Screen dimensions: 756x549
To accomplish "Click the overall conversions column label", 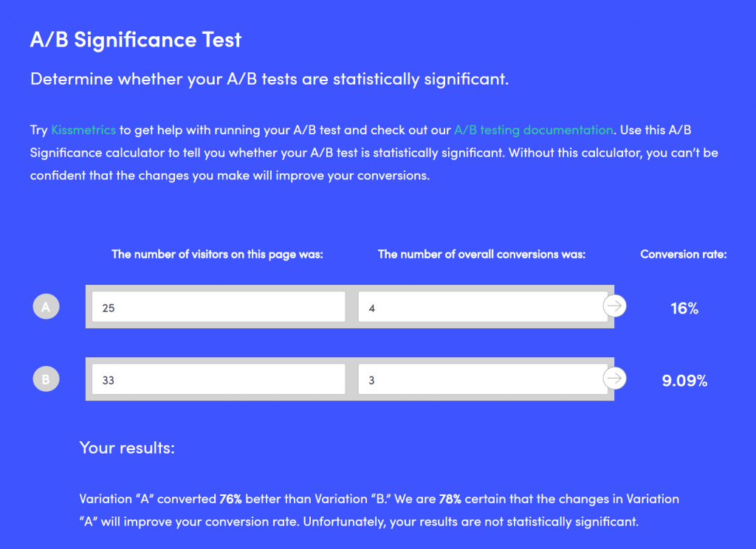I will (x=481, y=255).
